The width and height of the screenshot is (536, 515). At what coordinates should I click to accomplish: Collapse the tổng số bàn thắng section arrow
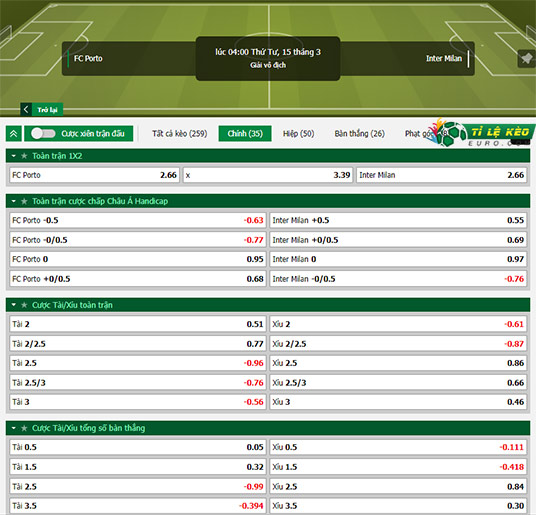point(14,428)
